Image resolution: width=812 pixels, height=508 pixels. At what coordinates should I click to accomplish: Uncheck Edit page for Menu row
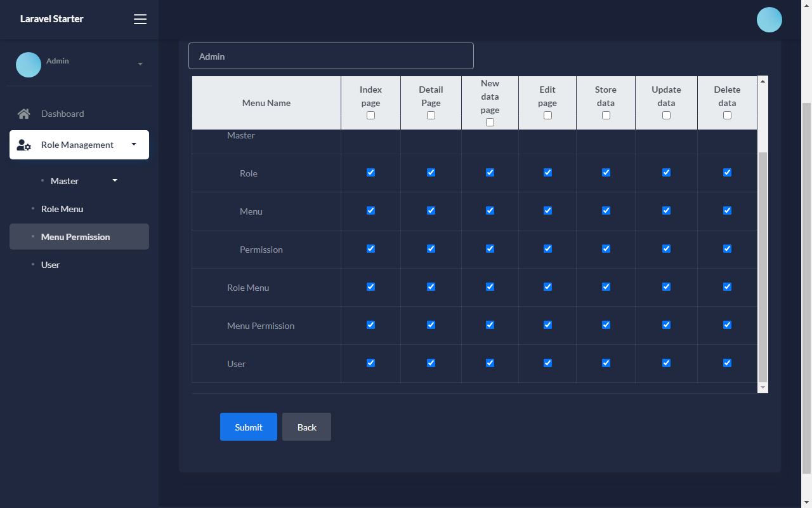[x=547, y=210]
